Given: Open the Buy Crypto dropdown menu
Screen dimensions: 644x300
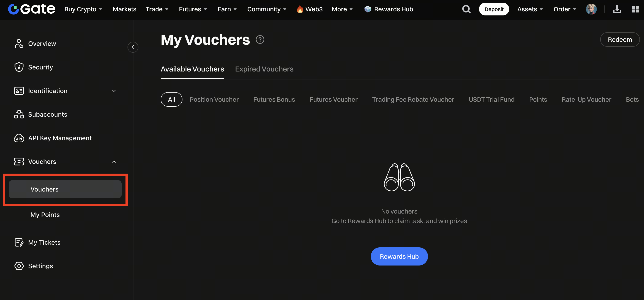Looking at the screenshot, I should pyautogui.click(x=83, y=9).
